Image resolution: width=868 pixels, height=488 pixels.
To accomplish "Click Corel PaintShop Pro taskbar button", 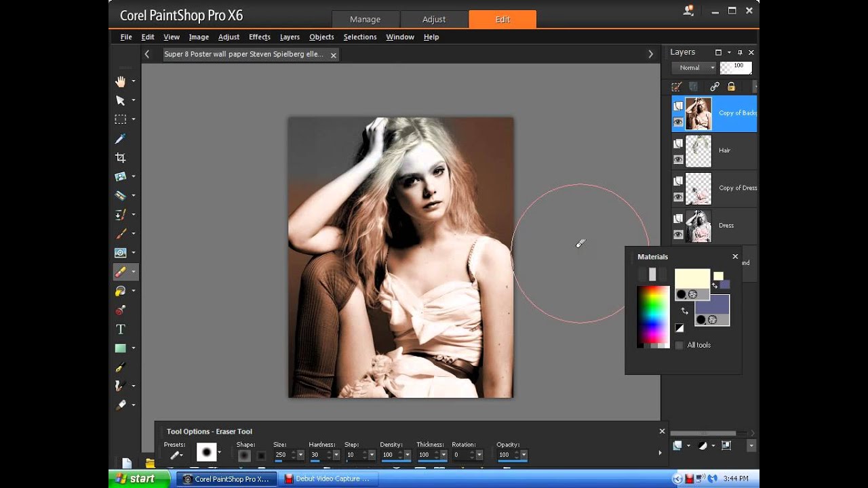I will coord(226,479).
